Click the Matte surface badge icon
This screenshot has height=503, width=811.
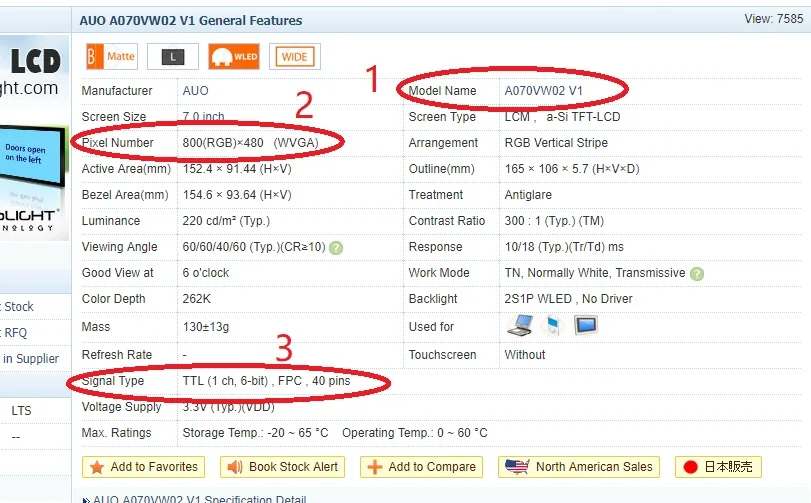(112, 56)
